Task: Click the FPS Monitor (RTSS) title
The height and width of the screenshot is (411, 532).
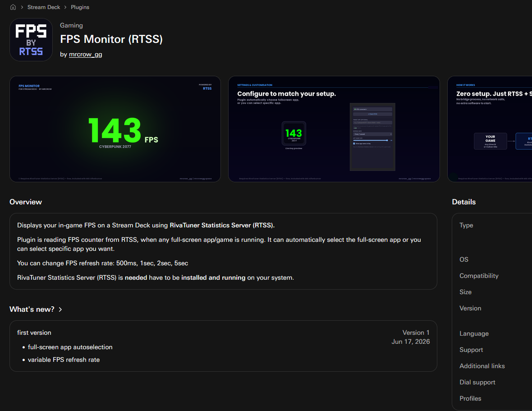Action: (x=111, y=39)
